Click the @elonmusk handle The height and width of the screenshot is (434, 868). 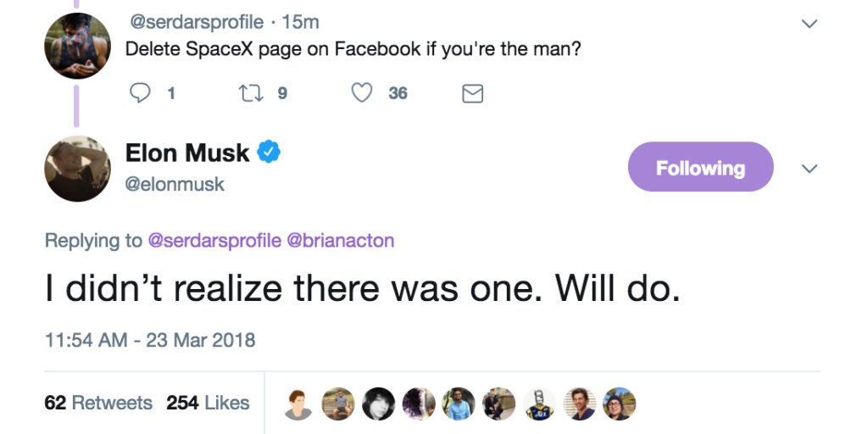click(175, 184)
